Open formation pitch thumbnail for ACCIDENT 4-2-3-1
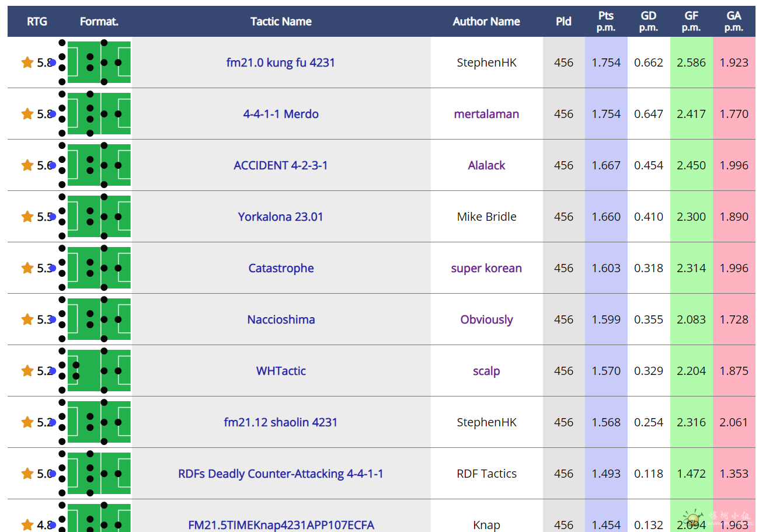This screenshot has width=759, height=532. (x=99, y=165)
